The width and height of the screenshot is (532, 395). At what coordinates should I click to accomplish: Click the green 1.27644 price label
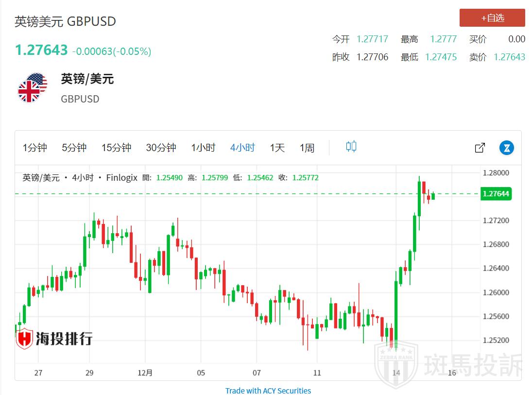click(x=496, y=194)
